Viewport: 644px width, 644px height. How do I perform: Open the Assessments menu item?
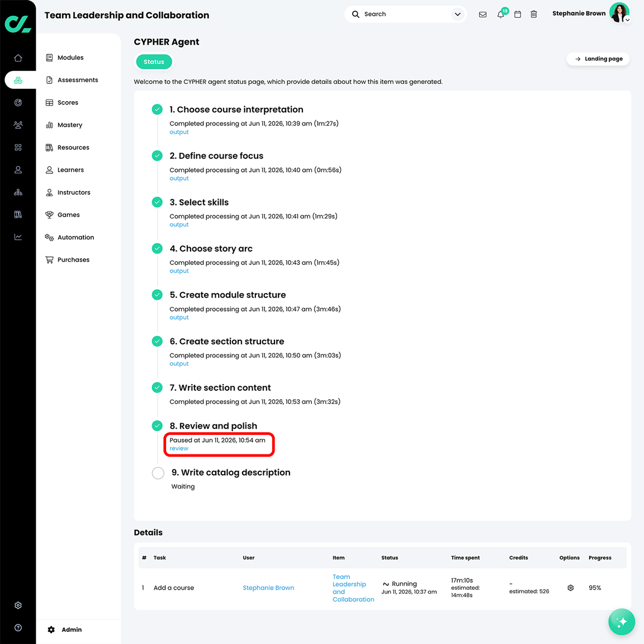[72, 80]
